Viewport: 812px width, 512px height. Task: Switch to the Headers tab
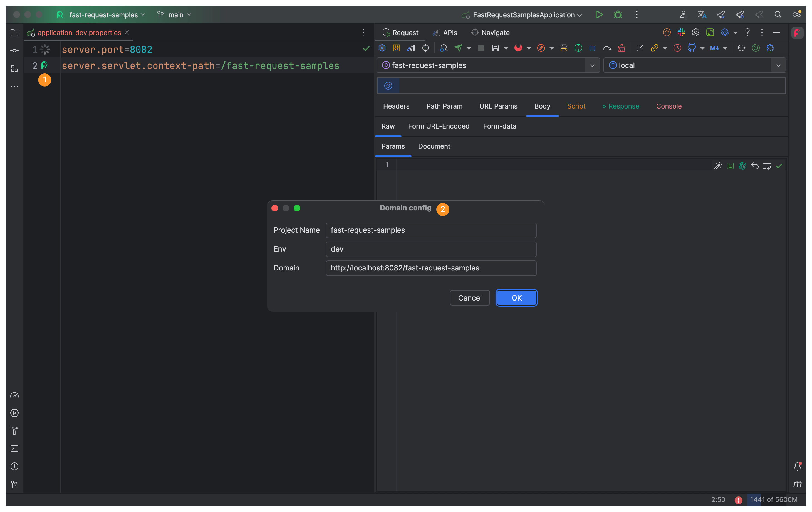click(x=396, y=106)
